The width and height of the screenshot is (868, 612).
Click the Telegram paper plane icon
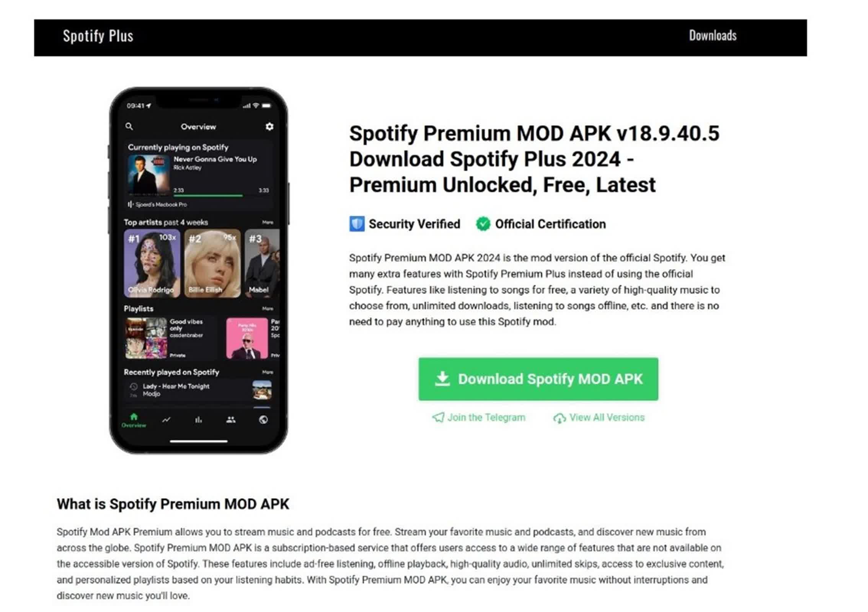[x=438, y=417]
